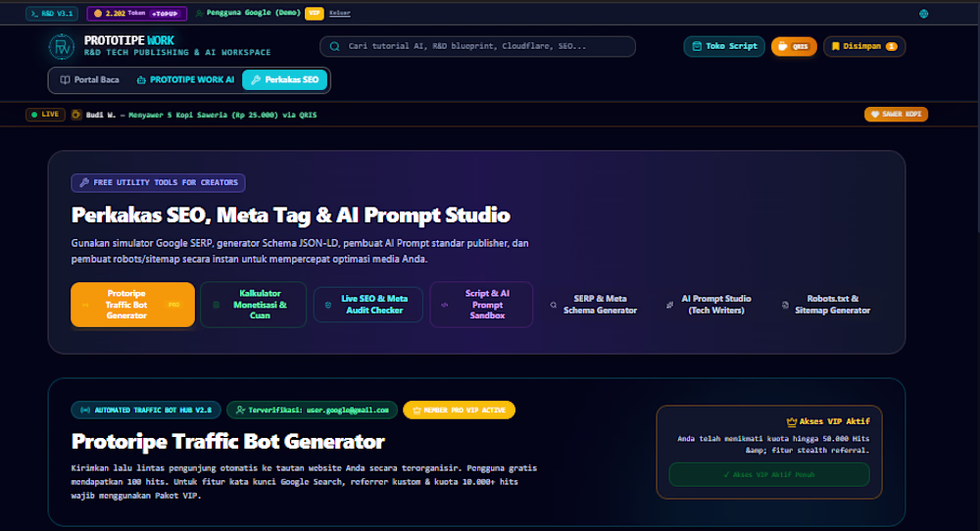Click the user avatar icon before Pengguna Google
Screen dimensions: 980x531
[199, 13]
